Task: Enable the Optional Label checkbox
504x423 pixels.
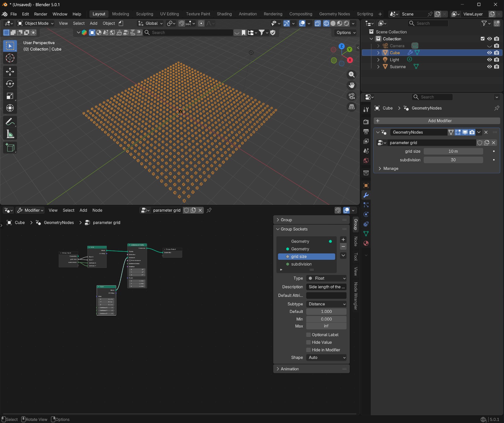Action: click(309, 335)
